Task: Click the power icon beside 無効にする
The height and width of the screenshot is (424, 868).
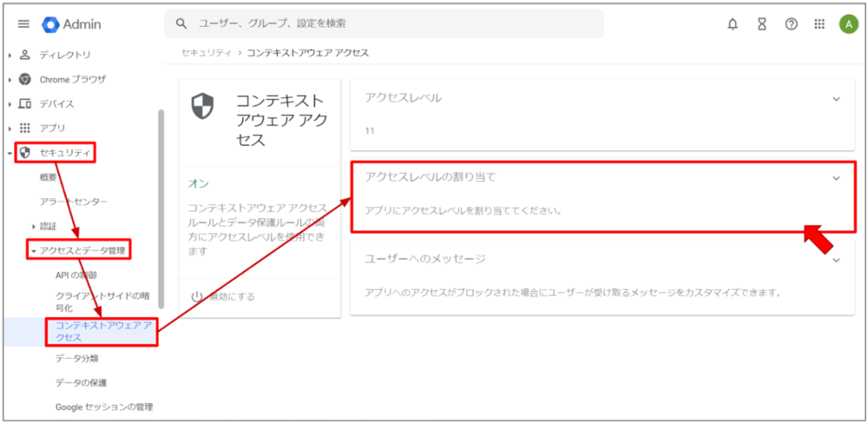Action: [x=197, y=296]
